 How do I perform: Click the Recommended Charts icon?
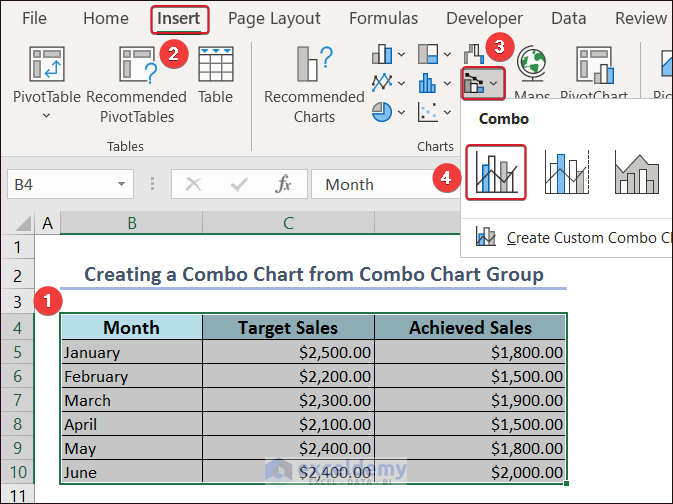pos(314,65)
